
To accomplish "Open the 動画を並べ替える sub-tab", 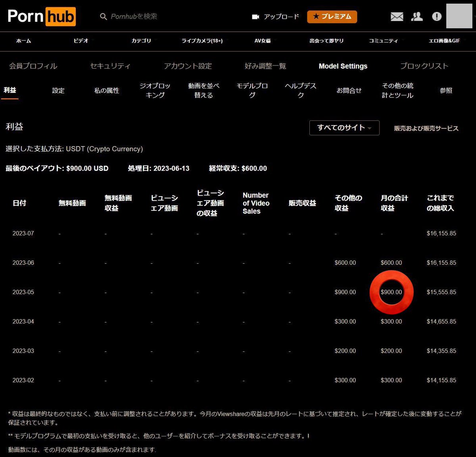I will (x=203, y=91).
